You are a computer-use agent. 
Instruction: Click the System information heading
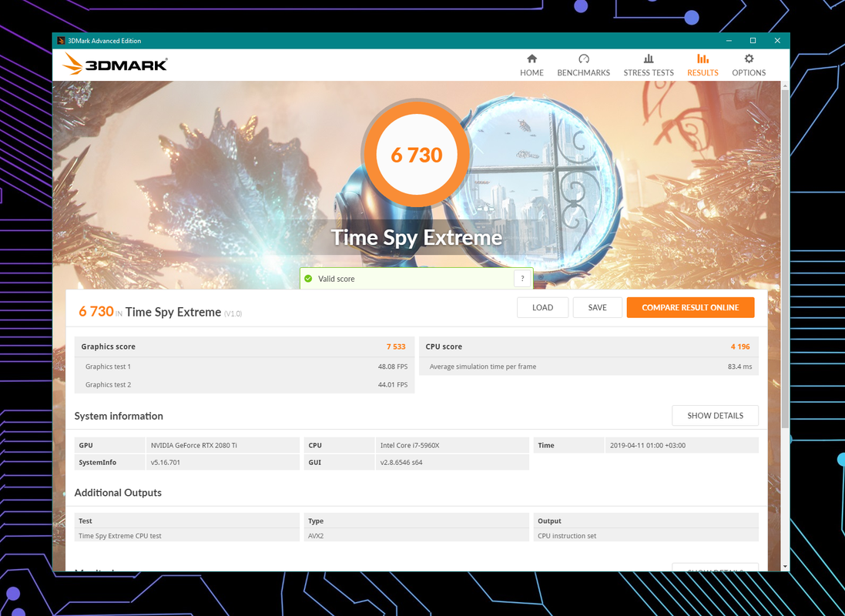(119, 416)
